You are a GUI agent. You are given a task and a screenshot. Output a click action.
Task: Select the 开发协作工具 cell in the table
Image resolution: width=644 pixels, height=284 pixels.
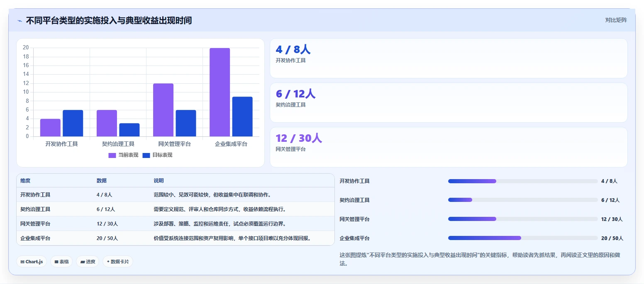[x=35, y=194]
